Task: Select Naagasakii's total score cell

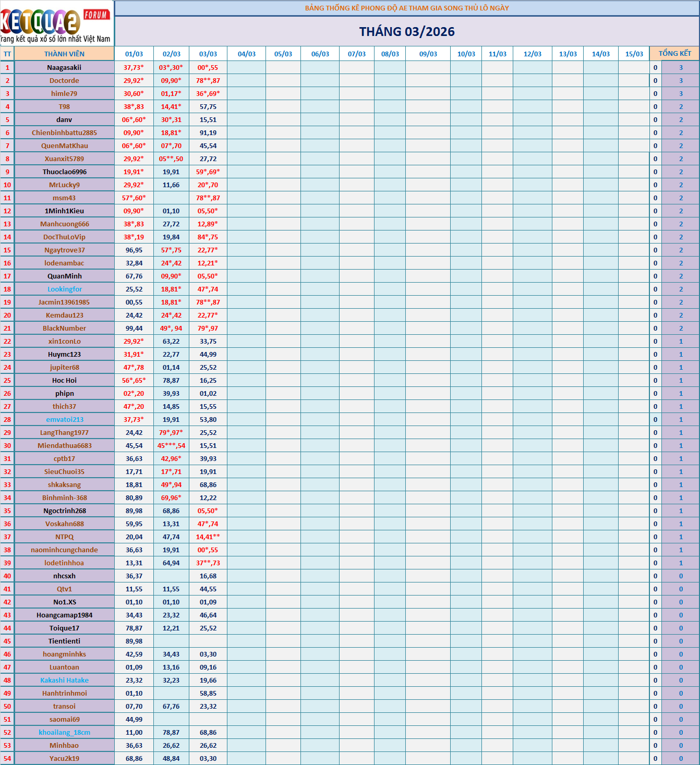Action: point(681,67)
